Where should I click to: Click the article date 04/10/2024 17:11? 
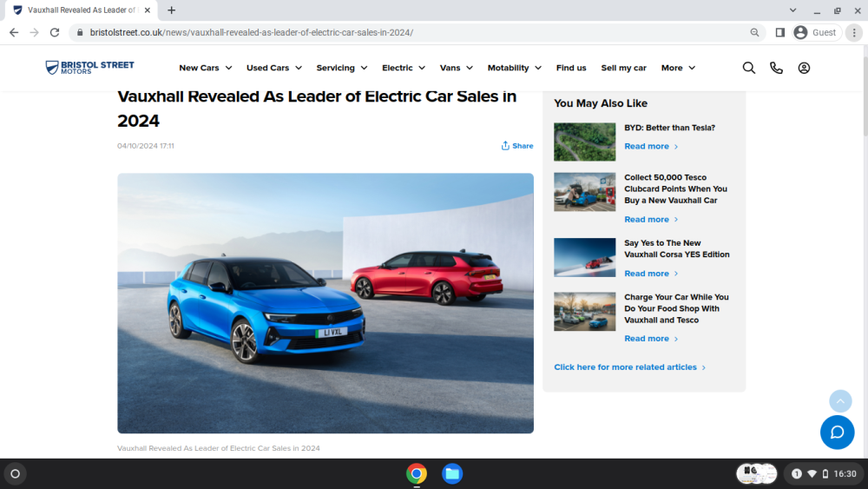pos(146,146)
